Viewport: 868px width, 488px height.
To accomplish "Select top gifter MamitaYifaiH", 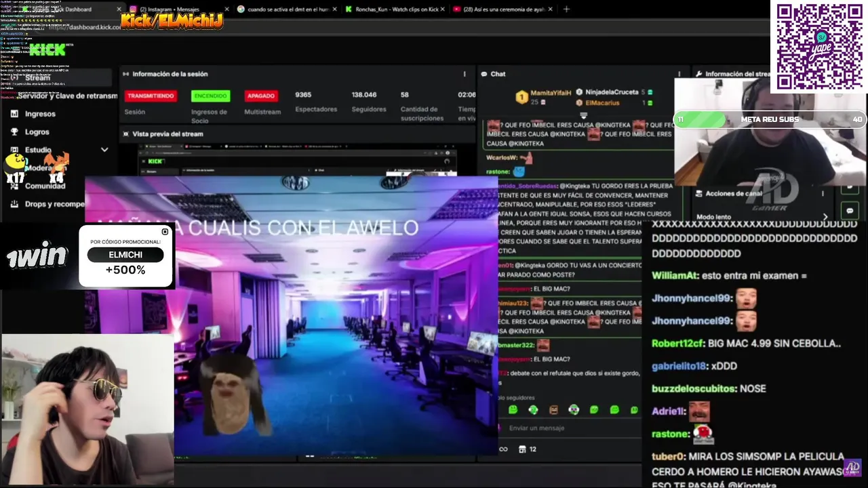I will 551,92.
